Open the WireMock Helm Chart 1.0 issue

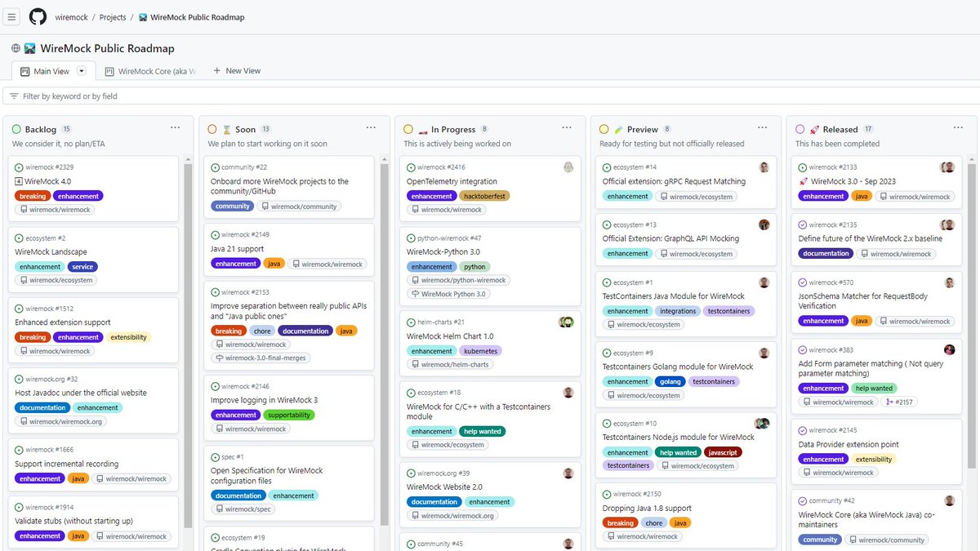(x=450, y=336)
